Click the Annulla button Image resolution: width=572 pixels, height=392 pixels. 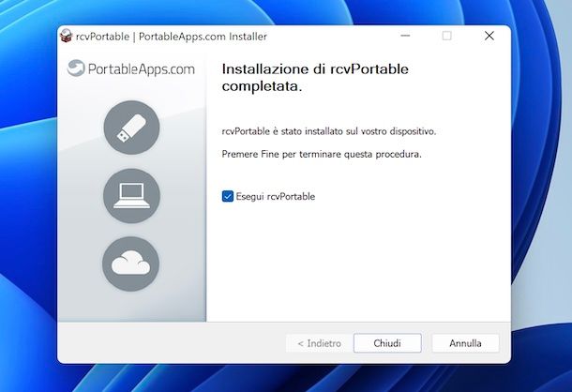[x=465, y=343]
